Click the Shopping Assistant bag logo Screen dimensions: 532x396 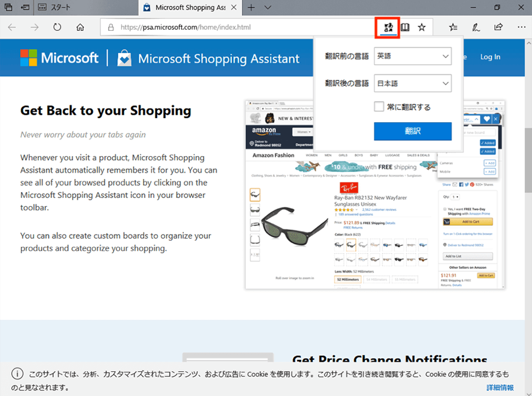124,58
